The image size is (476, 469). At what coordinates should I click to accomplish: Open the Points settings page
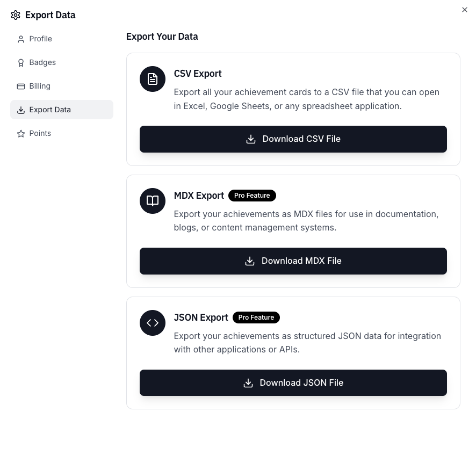[x=40, y=133]
